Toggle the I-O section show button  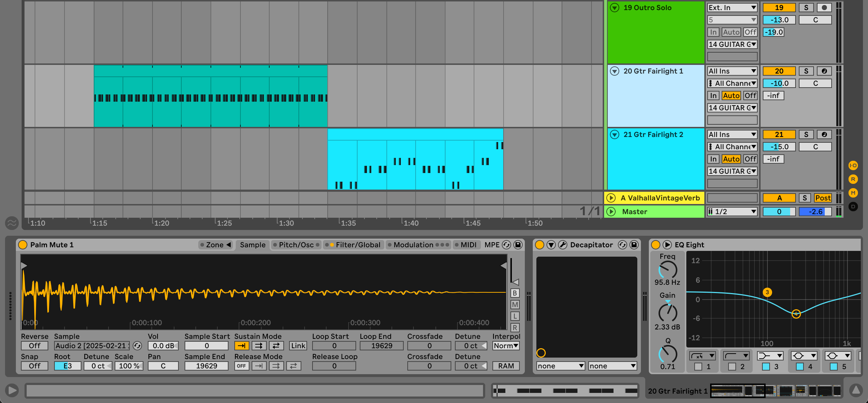853,165
